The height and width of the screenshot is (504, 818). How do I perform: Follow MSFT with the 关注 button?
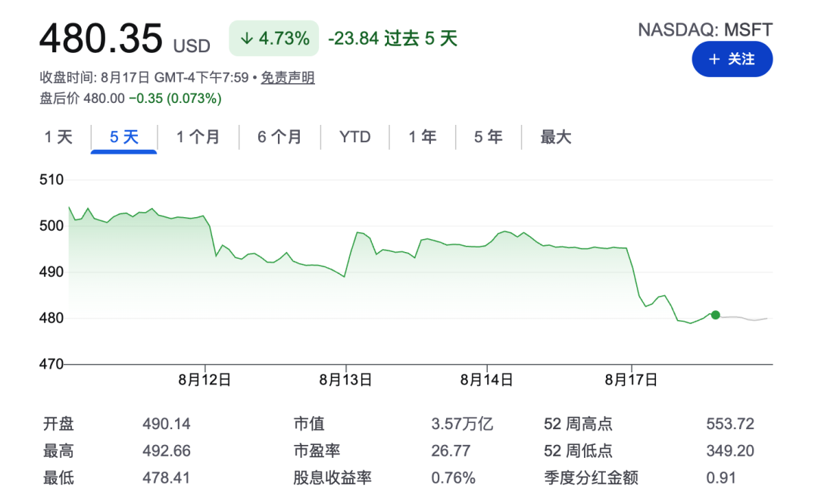(x=732, y=60)
